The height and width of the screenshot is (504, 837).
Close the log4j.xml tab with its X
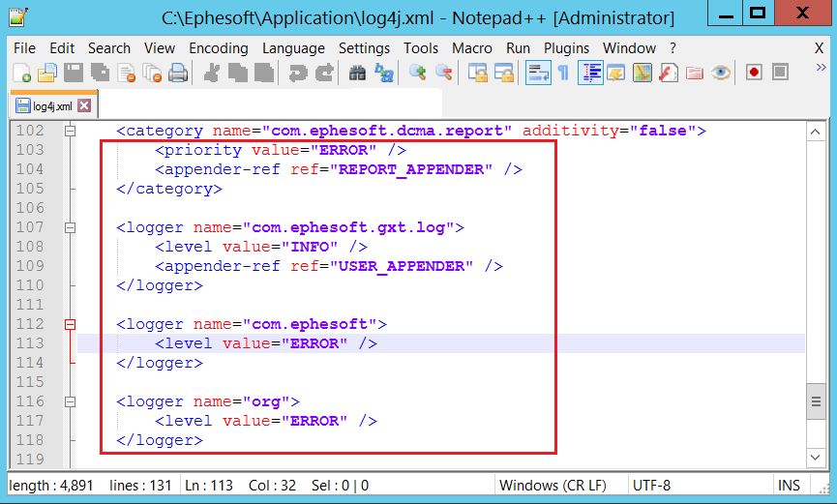pos(84,105)
